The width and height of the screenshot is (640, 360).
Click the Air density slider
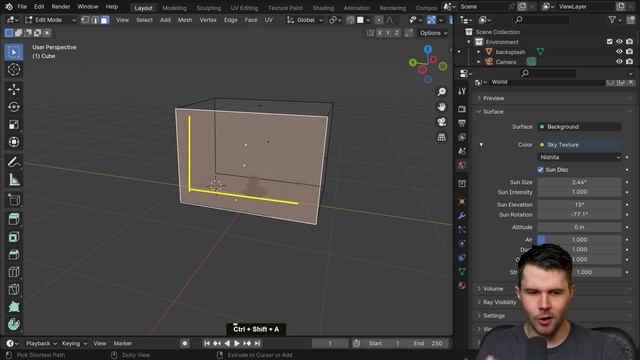pyautogui.click(x=580, y=240)
